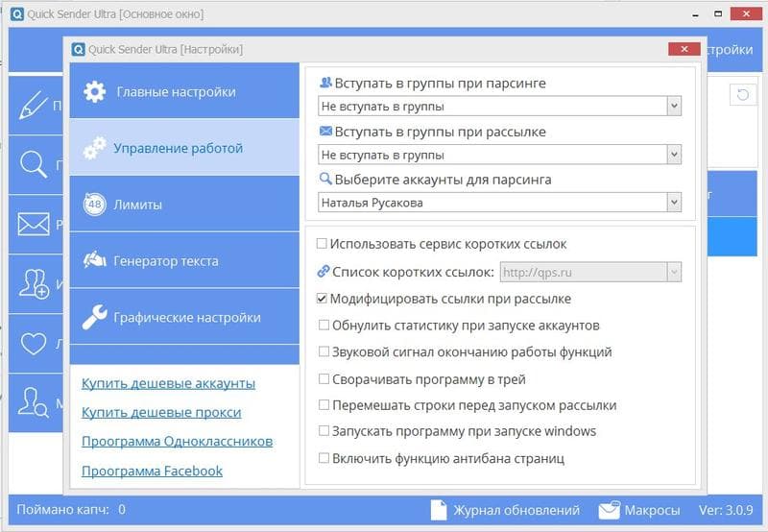Click the Q logo in main window title bar
Image resolution: width=768 pixels, height=532 pixels.
17,14
